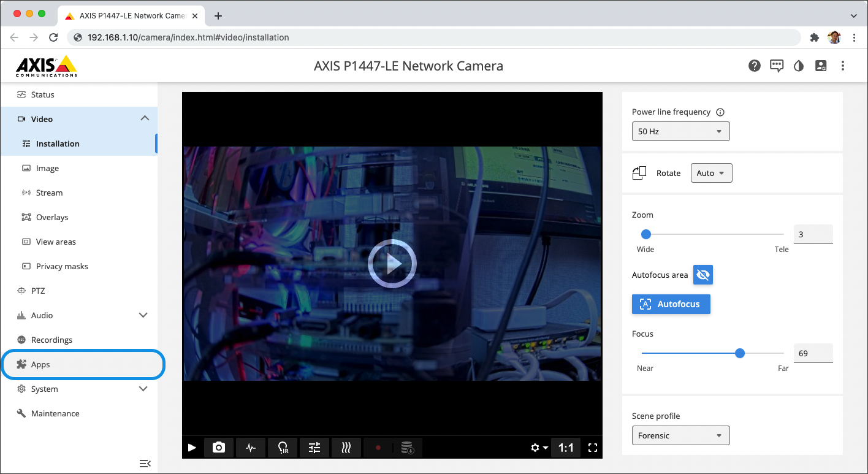Image resolution: width=868 pixels, height=474 pixels.
Task: Open the View areas page
Action: point(78,242)
